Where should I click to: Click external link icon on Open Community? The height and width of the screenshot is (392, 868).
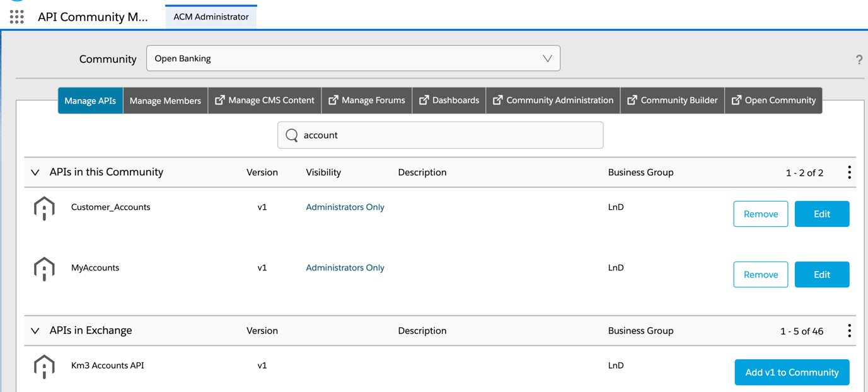[736, 100]
